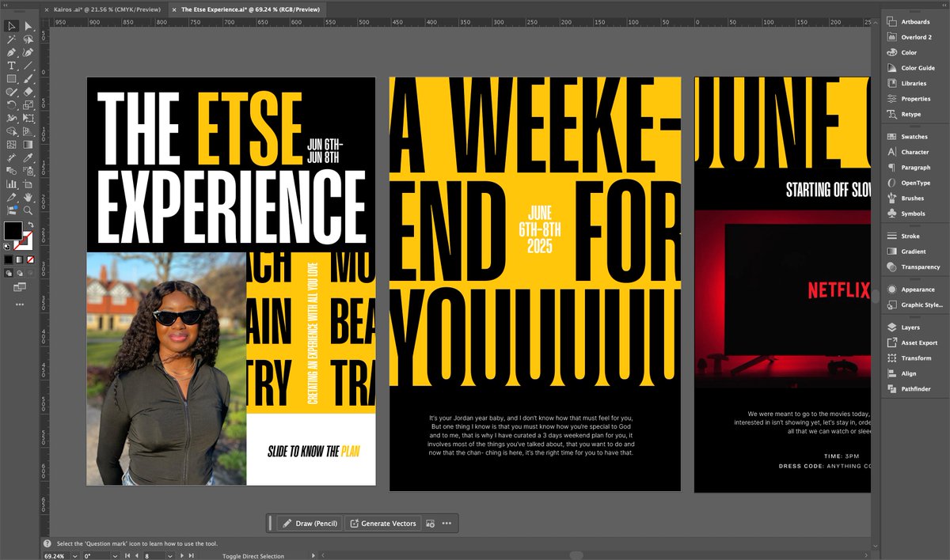Select the Eraser tool

(28, 92)
